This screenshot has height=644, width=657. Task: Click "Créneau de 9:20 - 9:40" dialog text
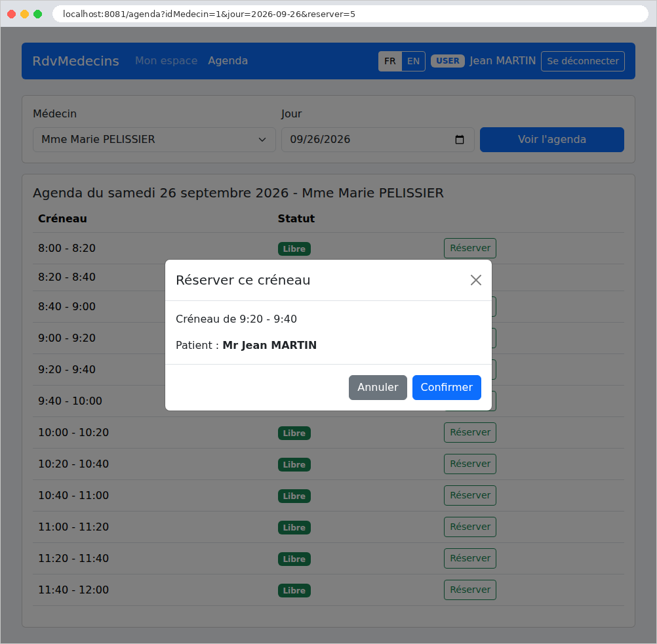pyautogui.click(x=236, y=319)
